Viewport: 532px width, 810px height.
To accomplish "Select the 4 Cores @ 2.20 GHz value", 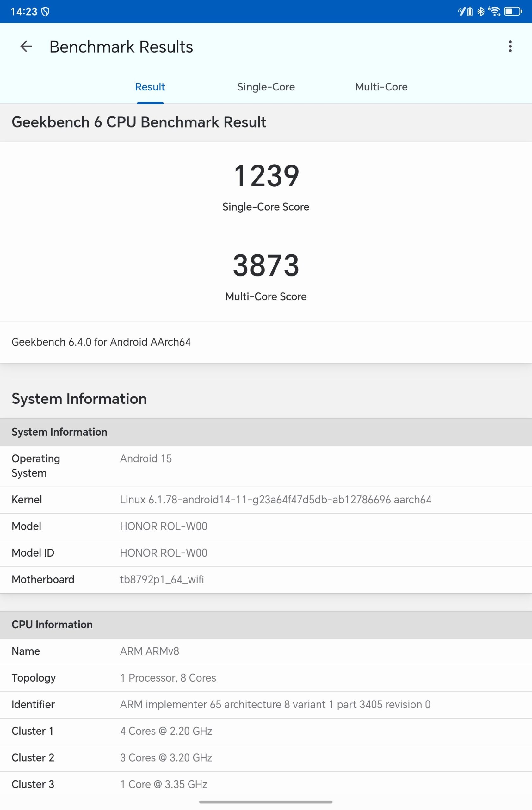I will coord(166,731).
